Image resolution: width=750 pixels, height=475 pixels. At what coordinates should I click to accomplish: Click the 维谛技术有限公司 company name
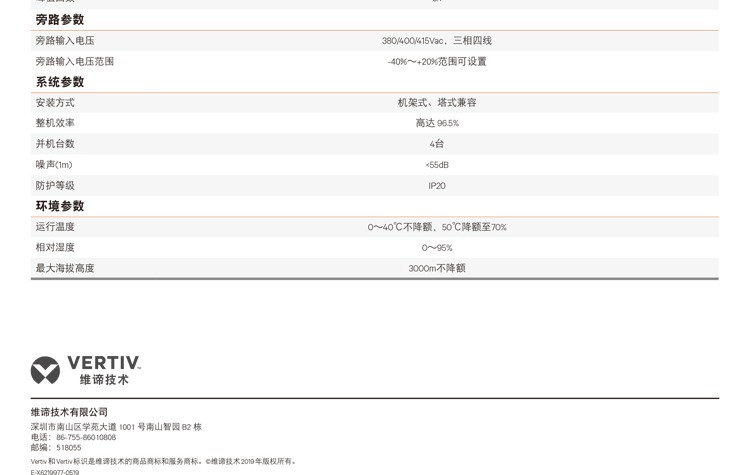click(69, 412)
